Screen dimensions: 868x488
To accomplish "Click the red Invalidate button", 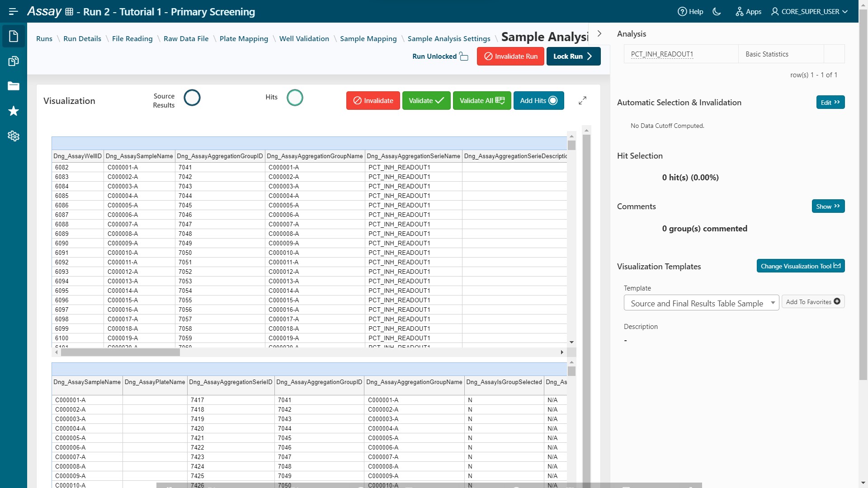I will [373, 100].
